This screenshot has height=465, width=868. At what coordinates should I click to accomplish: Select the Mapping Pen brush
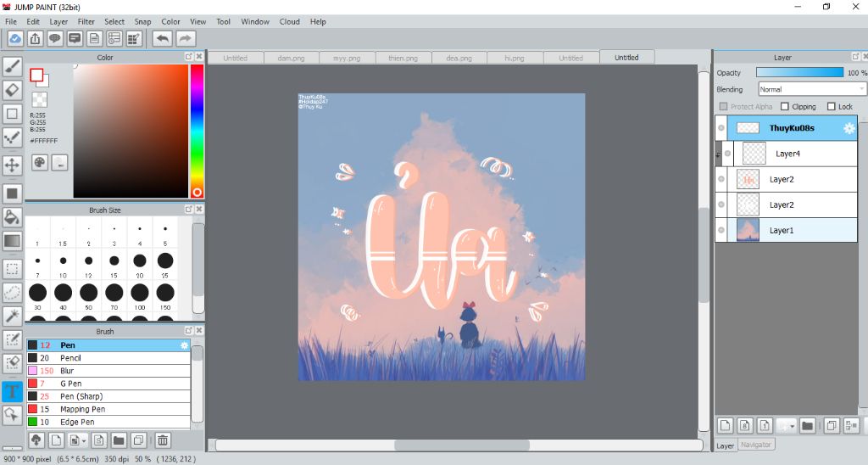click(x=108, y=409)
